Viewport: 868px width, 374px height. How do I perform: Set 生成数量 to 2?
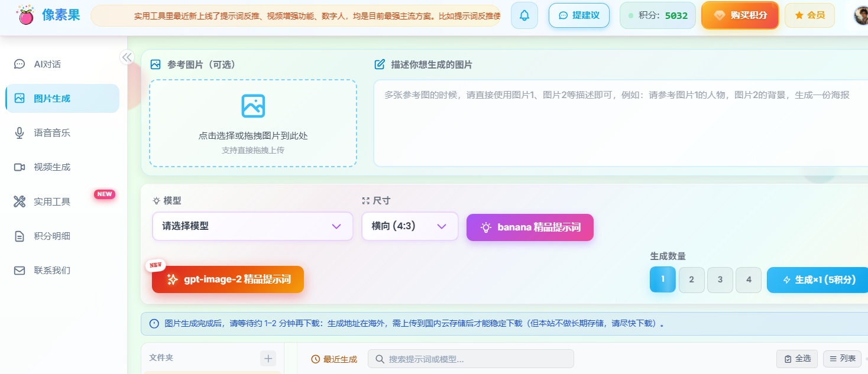[691, 280]
